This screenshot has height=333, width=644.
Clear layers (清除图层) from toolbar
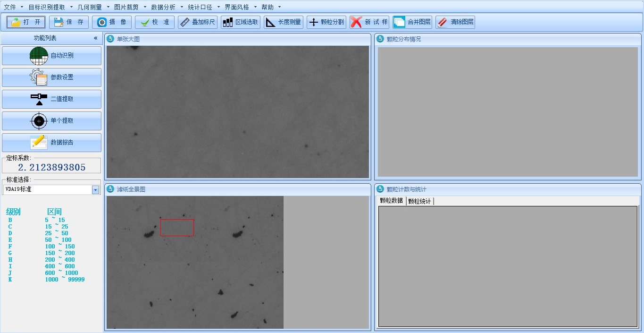coord(455,22)
